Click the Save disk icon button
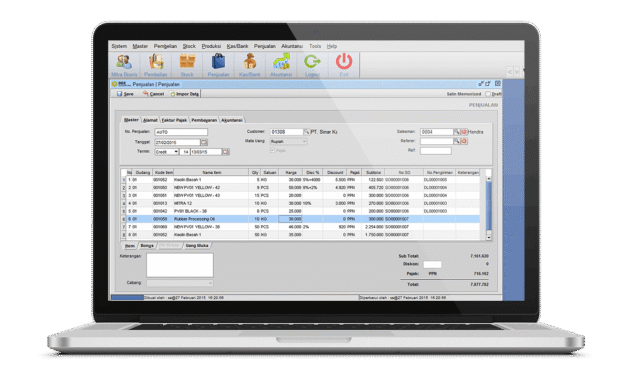Viewport: 630px width, 380px height. point(125,94)
